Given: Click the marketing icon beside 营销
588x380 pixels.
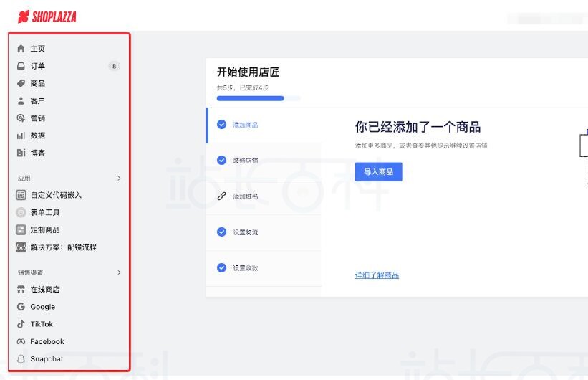Looking at the screenshot, I should (21, 118).
